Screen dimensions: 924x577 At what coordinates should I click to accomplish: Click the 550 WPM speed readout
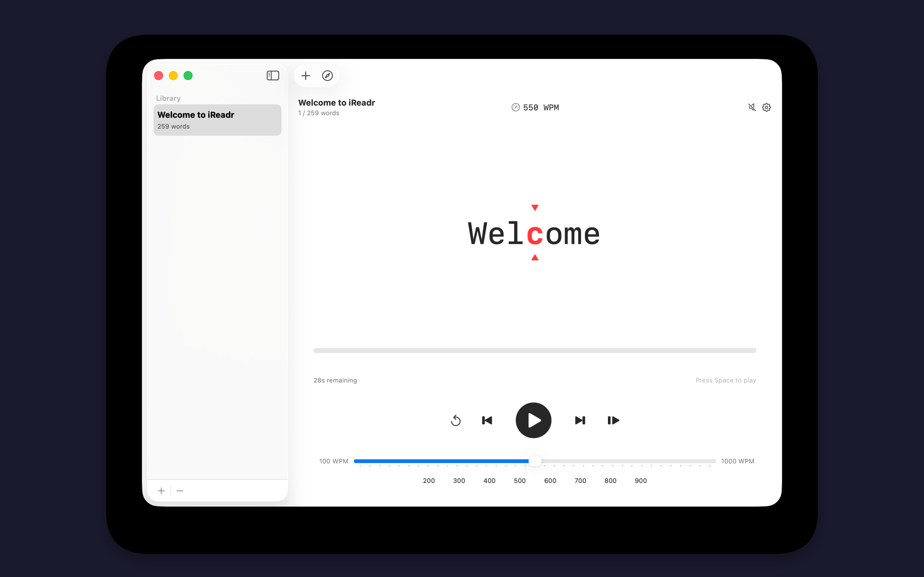click(541, 107)
